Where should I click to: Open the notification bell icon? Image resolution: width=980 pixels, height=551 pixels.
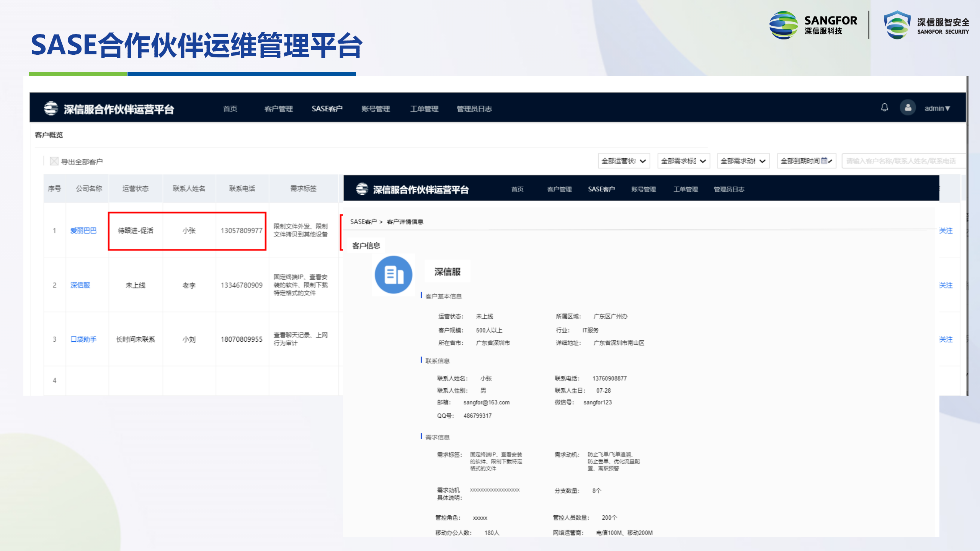884,108
